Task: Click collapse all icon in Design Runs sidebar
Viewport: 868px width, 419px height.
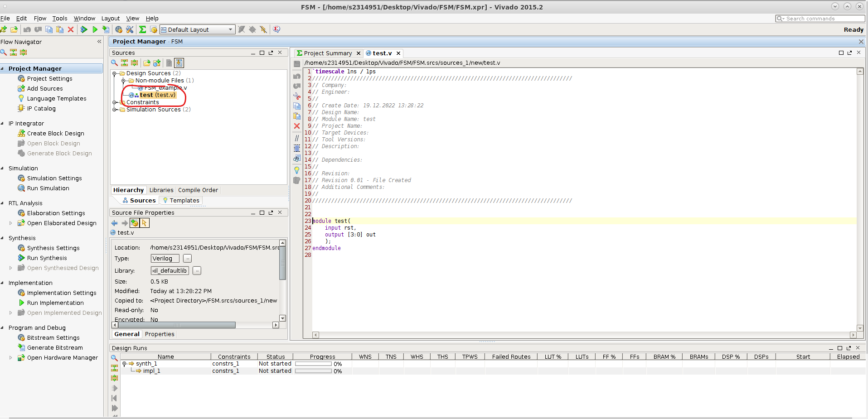Action: point(114,368)
